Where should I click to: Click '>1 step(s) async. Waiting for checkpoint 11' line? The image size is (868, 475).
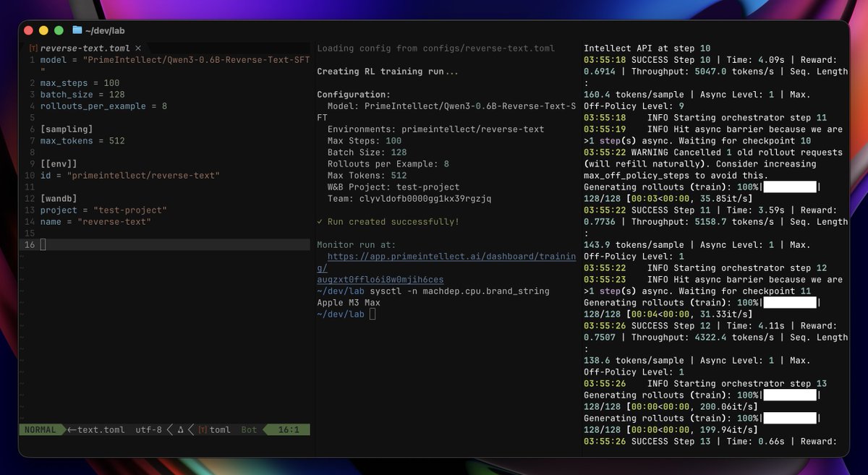pos(698,291)
